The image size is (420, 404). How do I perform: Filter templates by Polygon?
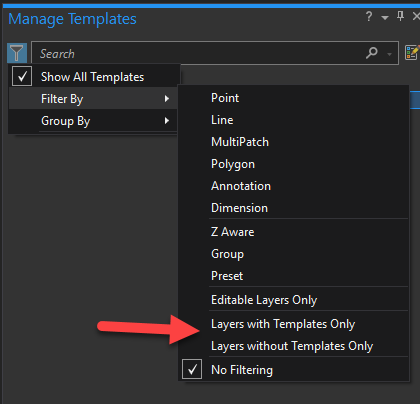click(x=293, y=164)
